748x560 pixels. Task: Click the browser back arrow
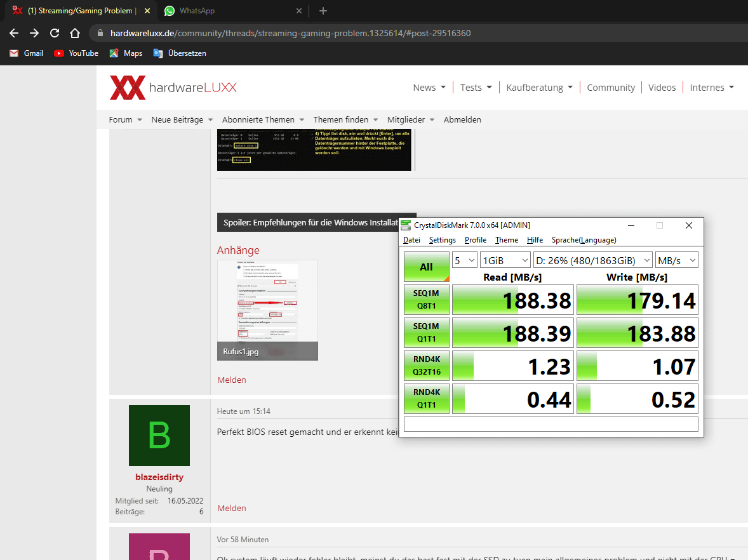tap(14, 33)
